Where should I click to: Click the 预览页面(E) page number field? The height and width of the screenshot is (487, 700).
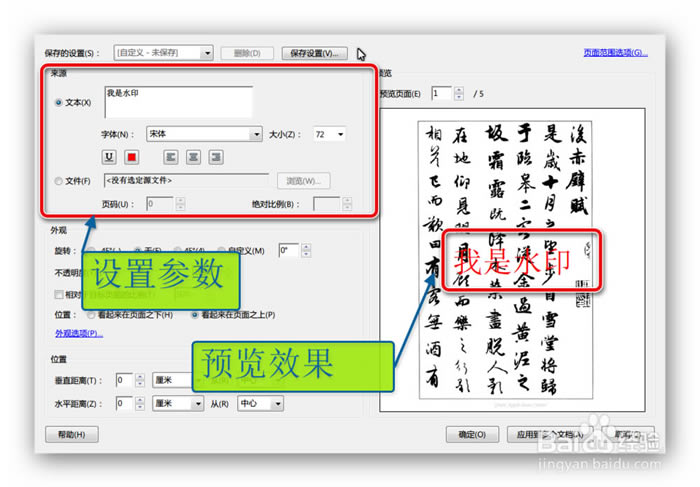442,94
